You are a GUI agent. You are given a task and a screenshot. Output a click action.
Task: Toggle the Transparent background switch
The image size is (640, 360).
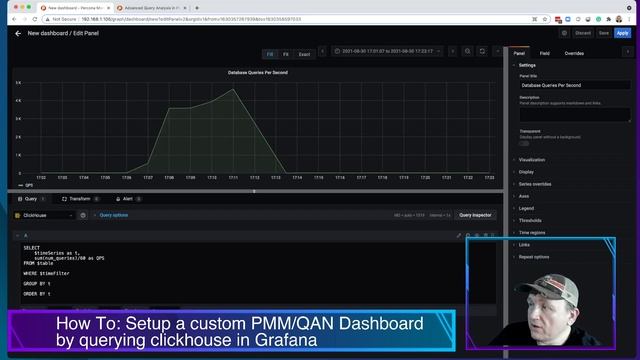point(524,144)
